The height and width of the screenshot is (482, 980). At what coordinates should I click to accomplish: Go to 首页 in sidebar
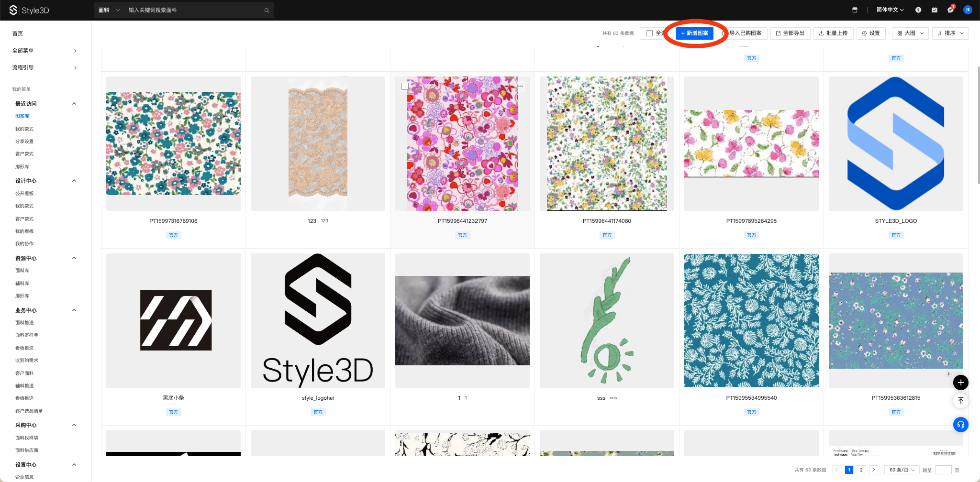pos(18,33)
